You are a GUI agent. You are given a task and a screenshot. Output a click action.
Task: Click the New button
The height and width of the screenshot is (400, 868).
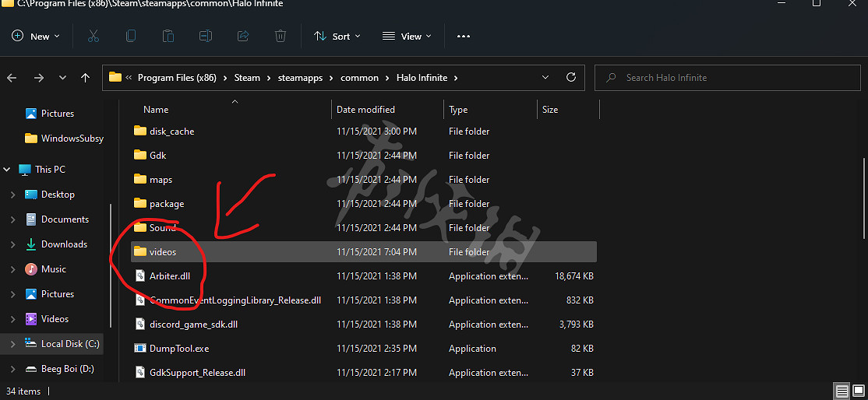36,36
